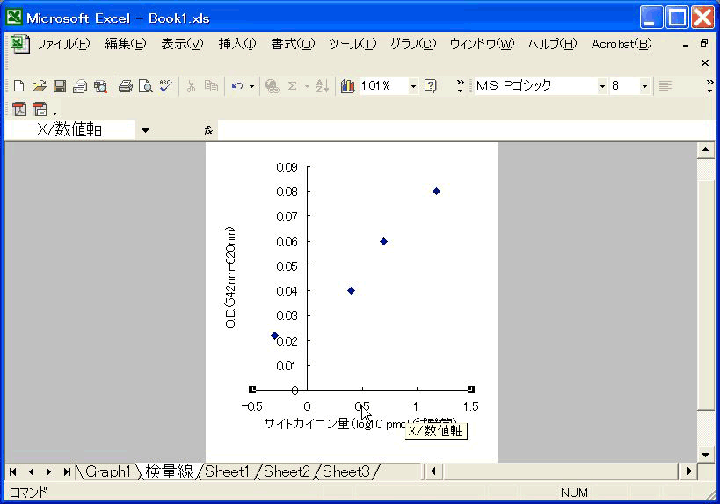Open the Chart Wizard icon
720x504 pixels.
point(347,87)
